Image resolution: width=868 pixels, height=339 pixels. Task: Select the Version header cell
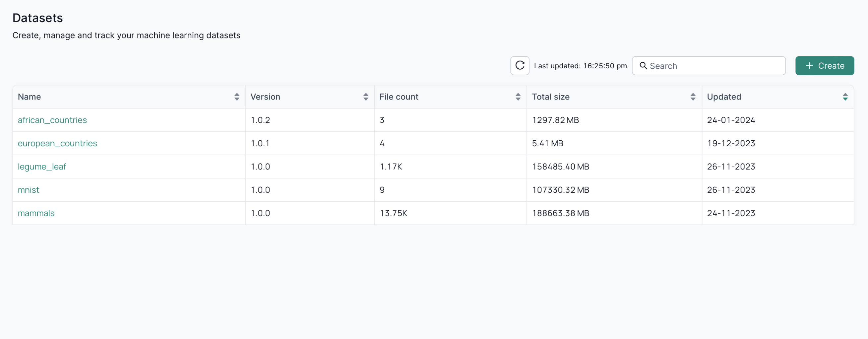266,97
